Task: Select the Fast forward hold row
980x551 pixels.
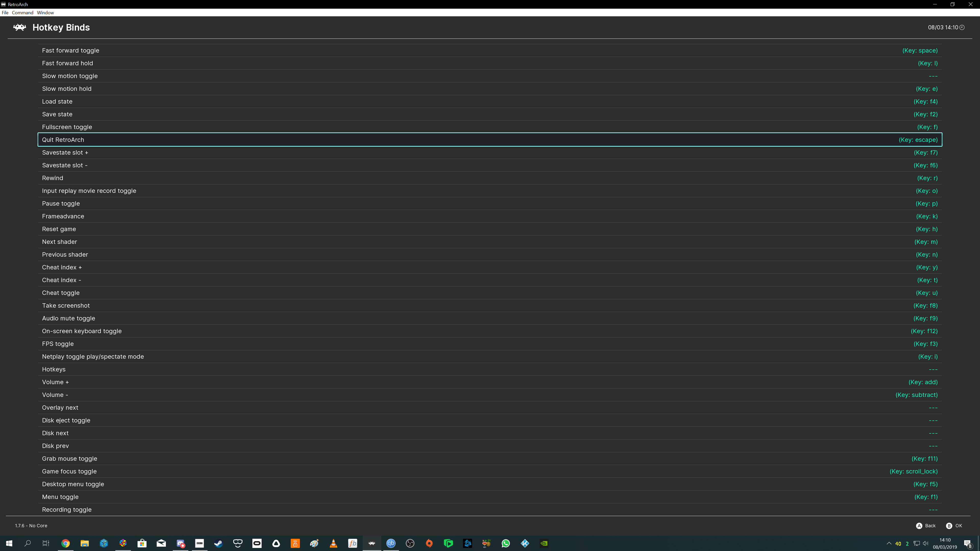Action: tap(490, 63)
